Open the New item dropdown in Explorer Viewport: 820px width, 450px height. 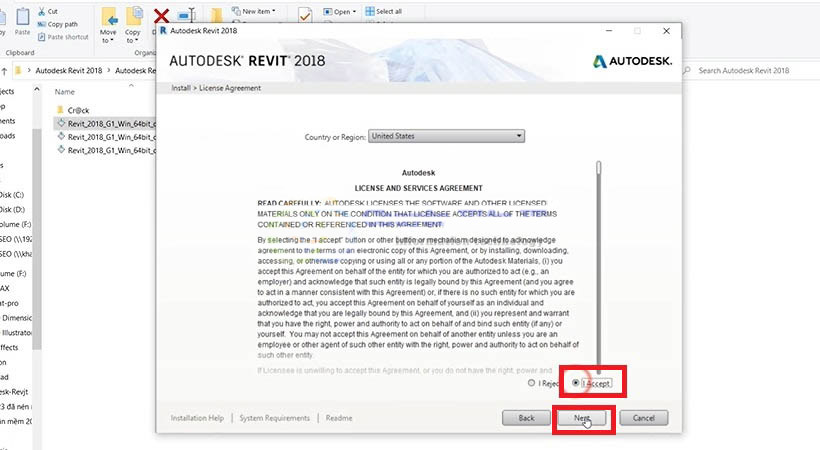[x=253, y=11]
